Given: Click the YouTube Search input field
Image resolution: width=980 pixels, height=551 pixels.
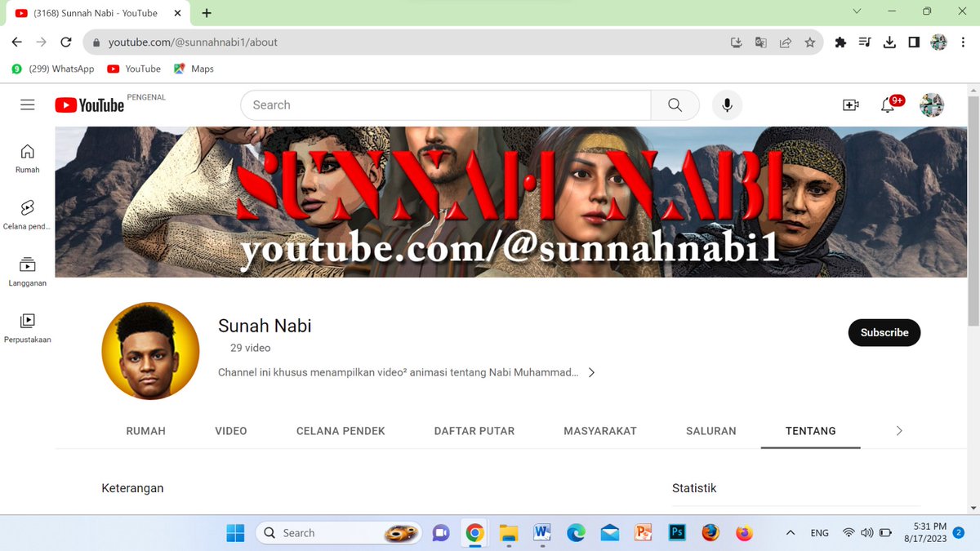Looking at the screenshot, I should [446, 105].
